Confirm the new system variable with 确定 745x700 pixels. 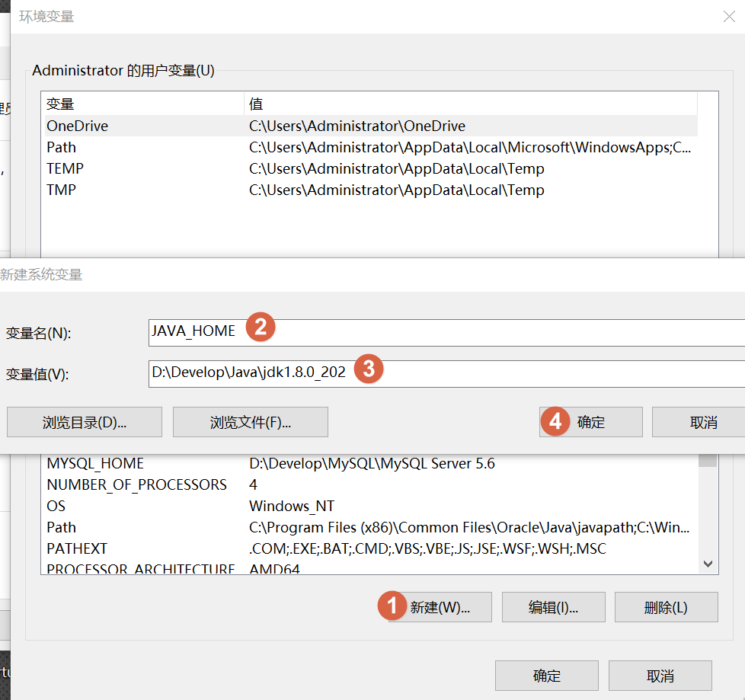[x=591, y=422]
